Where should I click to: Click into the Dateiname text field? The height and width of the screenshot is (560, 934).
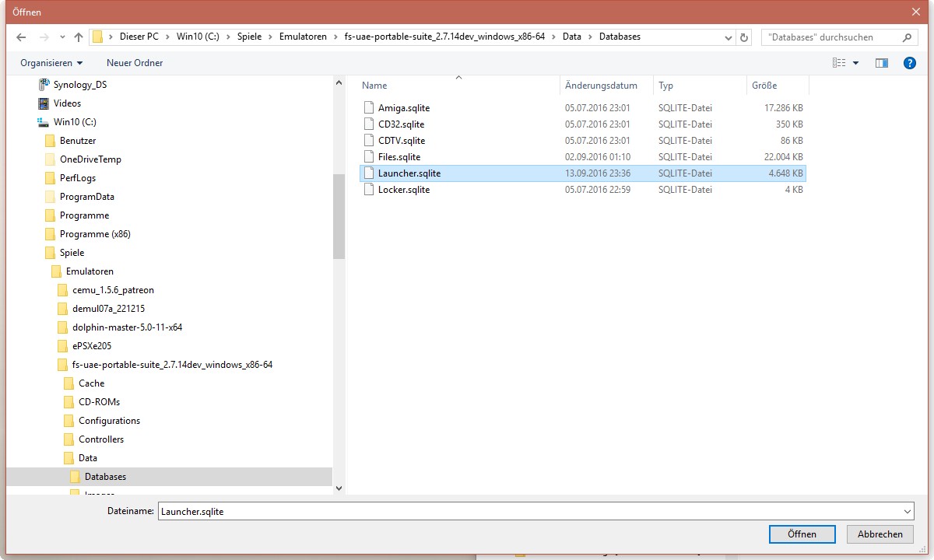(529, 512)
